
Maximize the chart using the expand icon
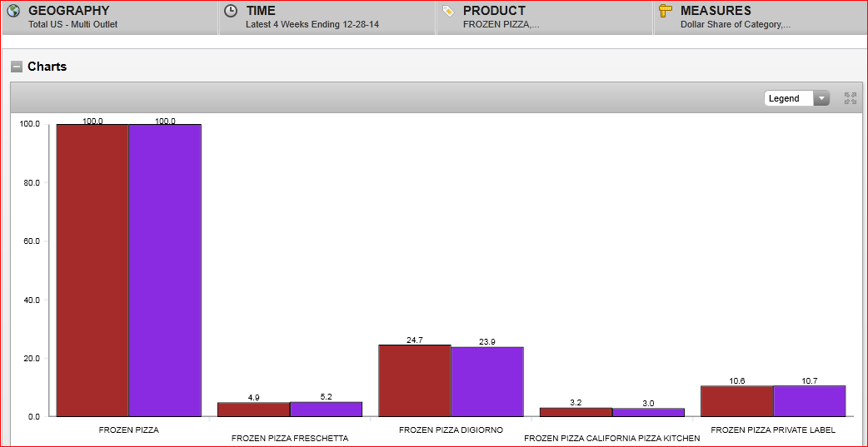[850, 98]
